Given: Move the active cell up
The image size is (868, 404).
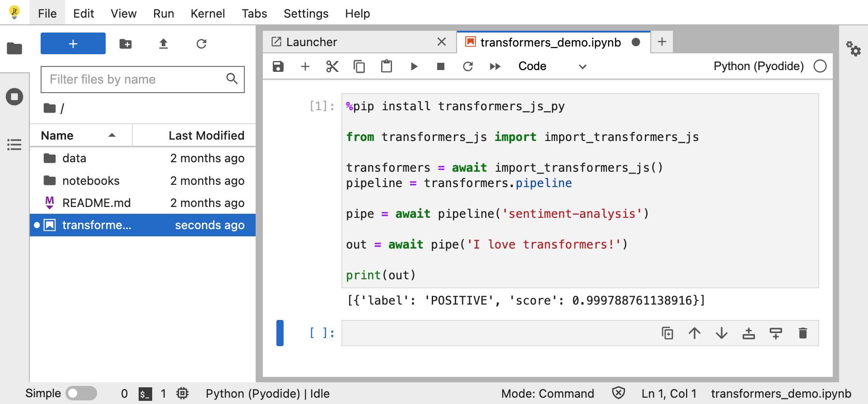Looking at the screenshot, I should pos(695,333).
